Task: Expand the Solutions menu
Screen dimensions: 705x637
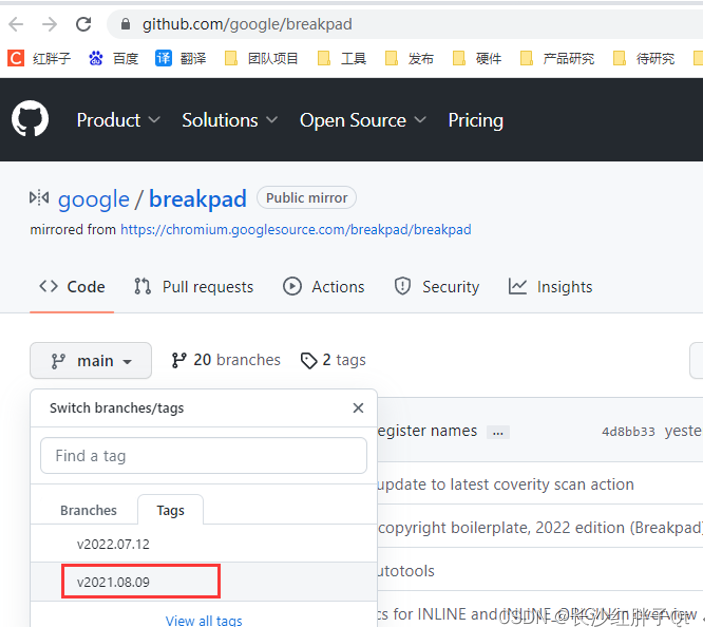Action: [230, 120]
